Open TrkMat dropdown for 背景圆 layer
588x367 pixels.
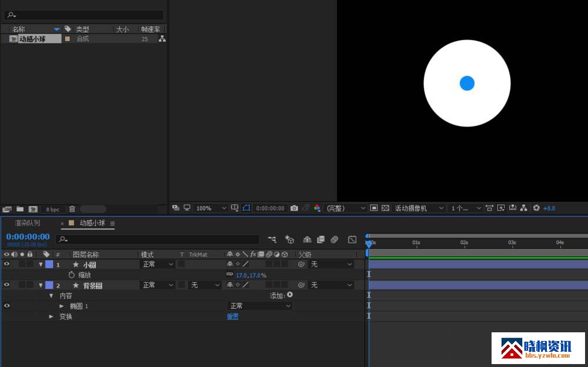205,285
